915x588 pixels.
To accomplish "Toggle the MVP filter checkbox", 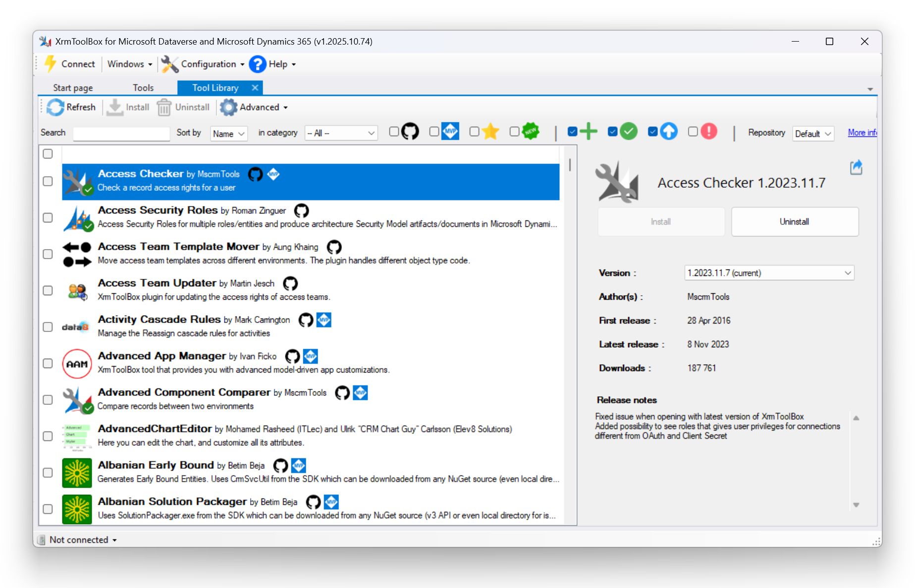I will [434, 131].
